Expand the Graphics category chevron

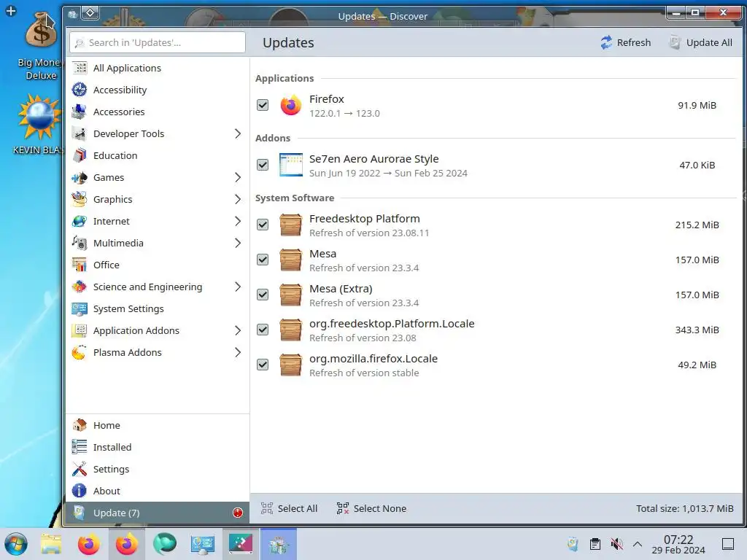238,200
